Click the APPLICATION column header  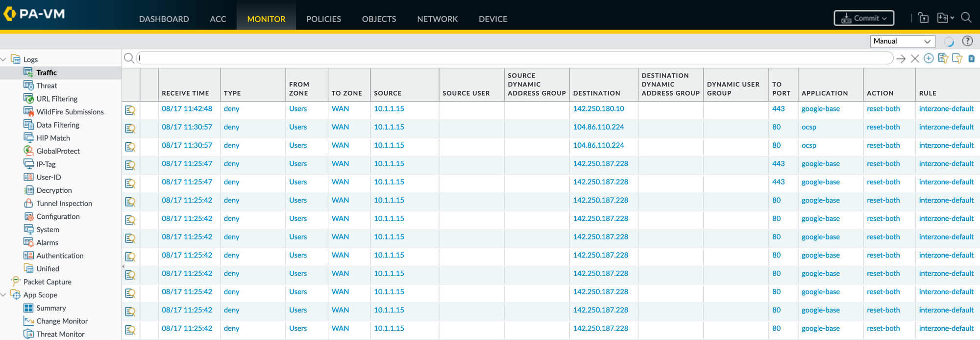pyautogui.click(x=824, y=93)
